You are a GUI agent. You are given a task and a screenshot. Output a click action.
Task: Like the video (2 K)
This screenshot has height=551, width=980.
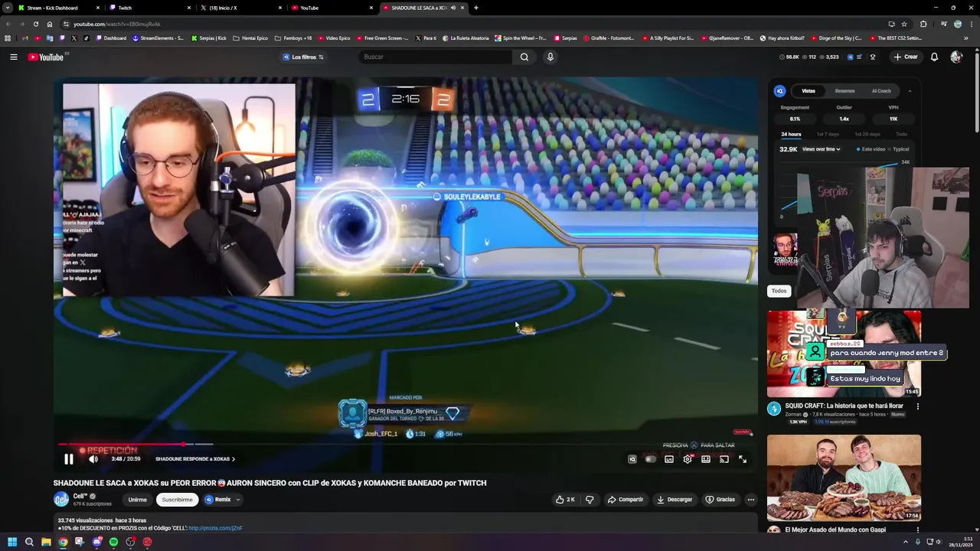(565, 500)
